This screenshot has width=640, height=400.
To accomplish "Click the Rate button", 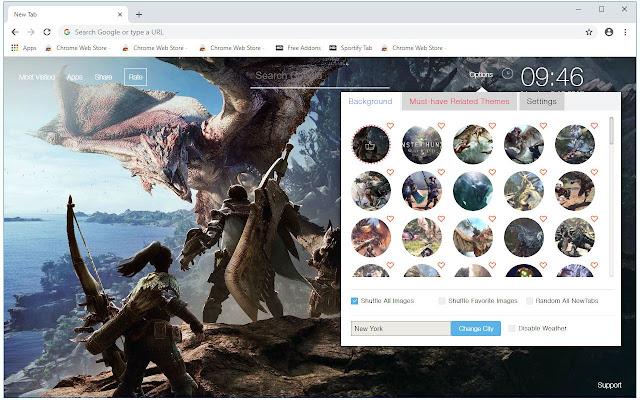I will 136,77.
